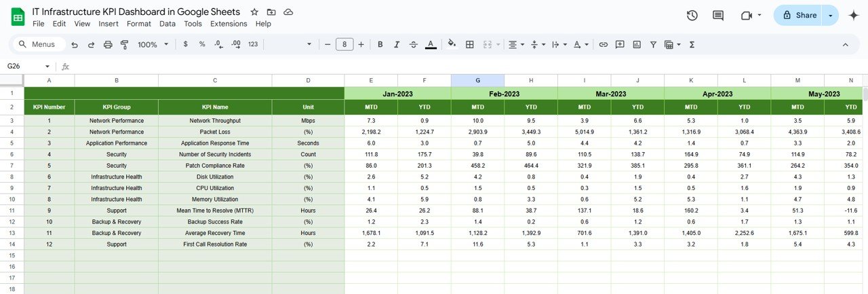868x294 pixels.
Task: Select the Feb-2023 header cell
Action: pyautogui.click(x=504, y=94)
